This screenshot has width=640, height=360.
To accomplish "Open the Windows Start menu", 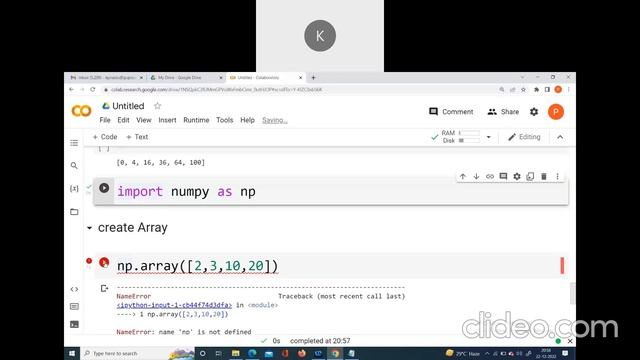I will 72,353.
